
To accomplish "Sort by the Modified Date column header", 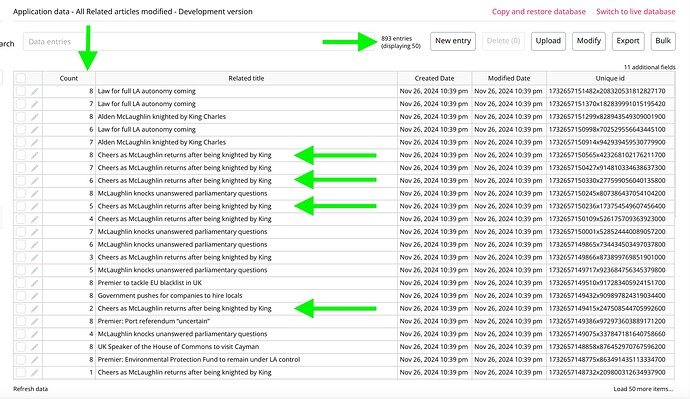I will click(x=509, y=78).
